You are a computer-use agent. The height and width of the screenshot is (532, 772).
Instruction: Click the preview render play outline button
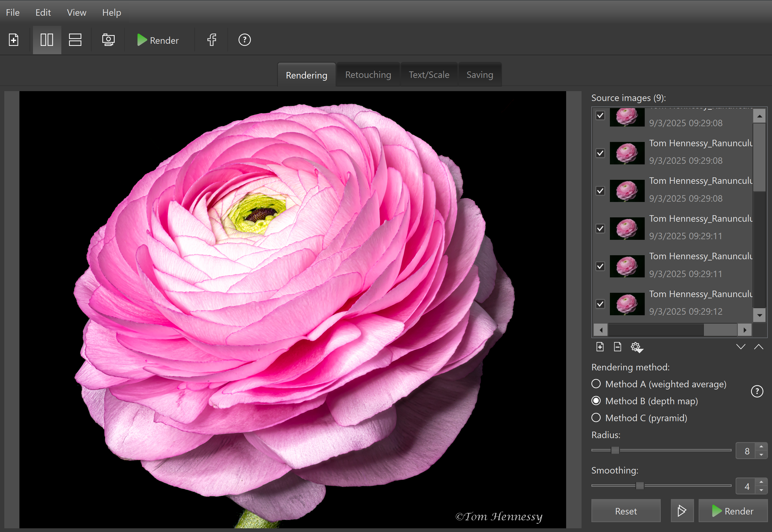682,511
